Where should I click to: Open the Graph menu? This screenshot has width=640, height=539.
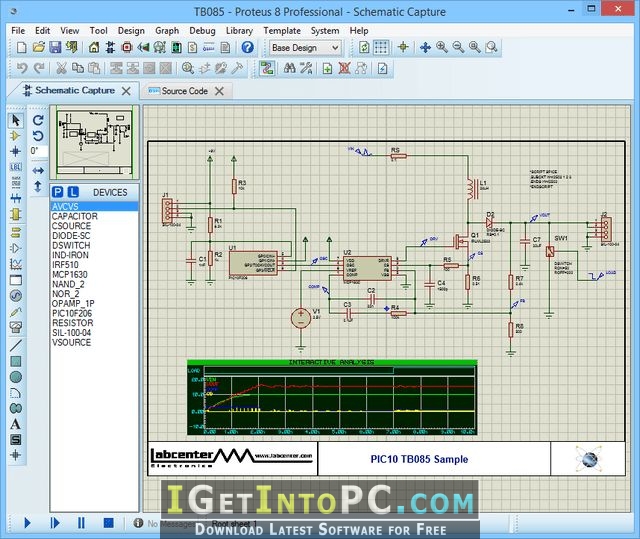167,31
